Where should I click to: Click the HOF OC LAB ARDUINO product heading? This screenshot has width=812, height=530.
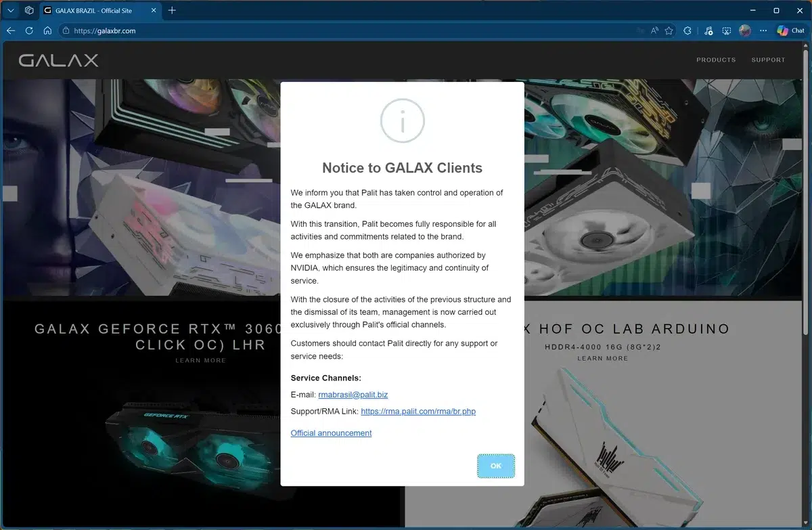coord(627,330)
